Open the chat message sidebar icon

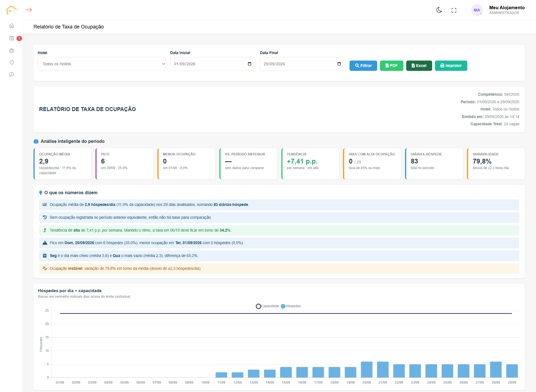pos(12,74)
